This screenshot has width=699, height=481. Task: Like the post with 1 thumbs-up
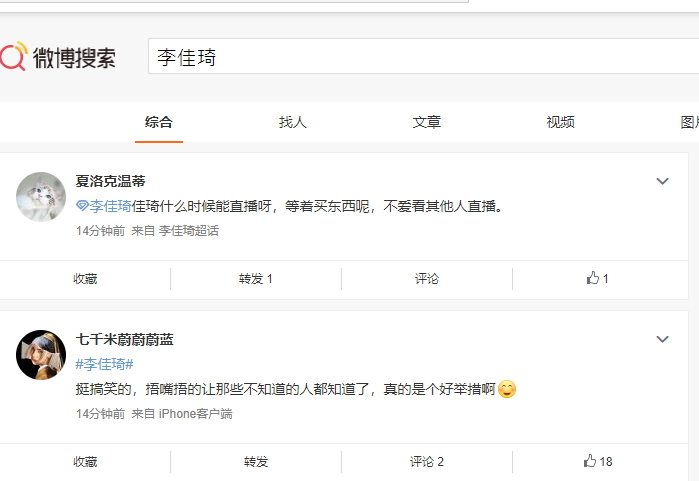point(597,278)
